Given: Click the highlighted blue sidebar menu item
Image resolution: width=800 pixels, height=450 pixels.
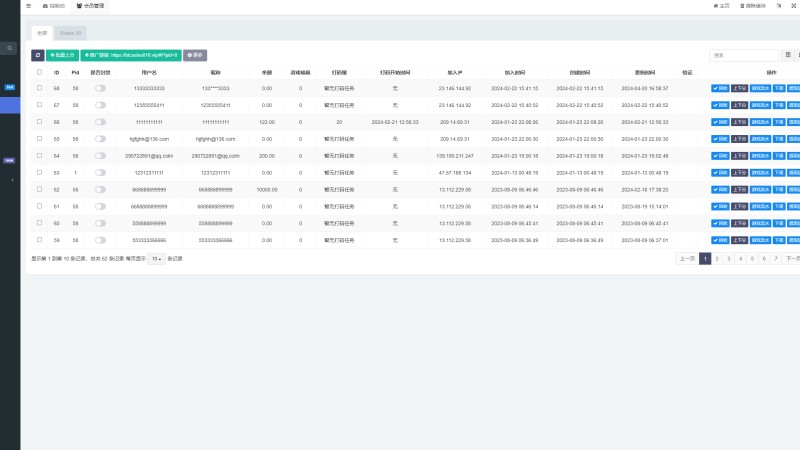Looking at the screenshot, I should click(x=10, y=105).
